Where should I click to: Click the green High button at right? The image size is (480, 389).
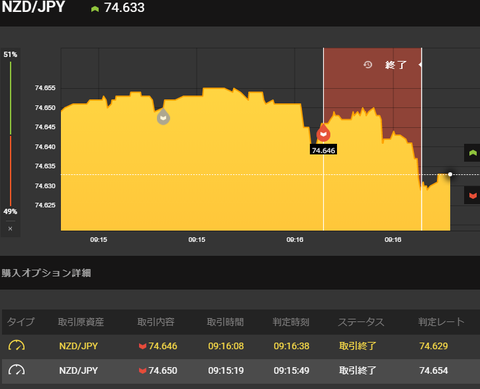472,153
